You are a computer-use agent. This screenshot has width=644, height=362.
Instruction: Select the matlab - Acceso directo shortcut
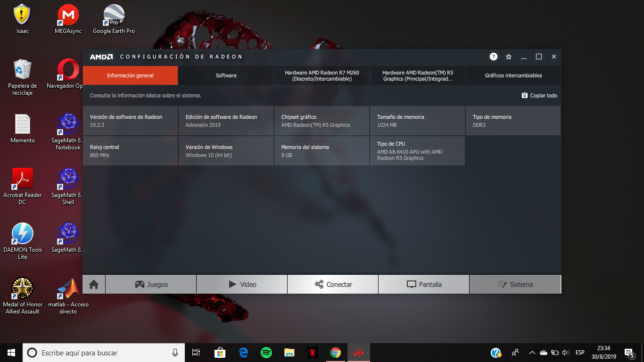click(68, 296)
